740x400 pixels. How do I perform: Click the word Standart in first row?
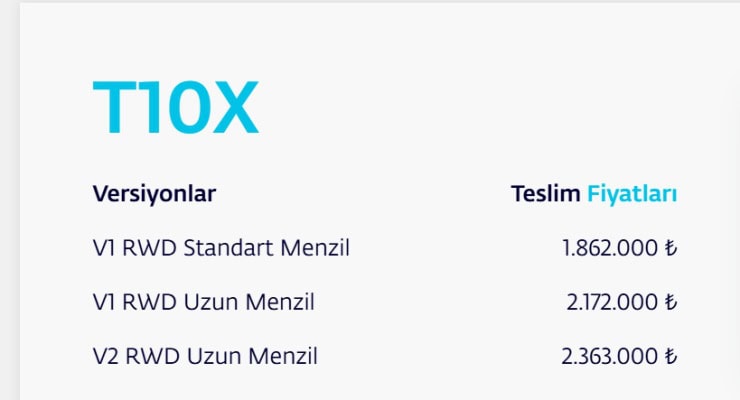(228, 248)
